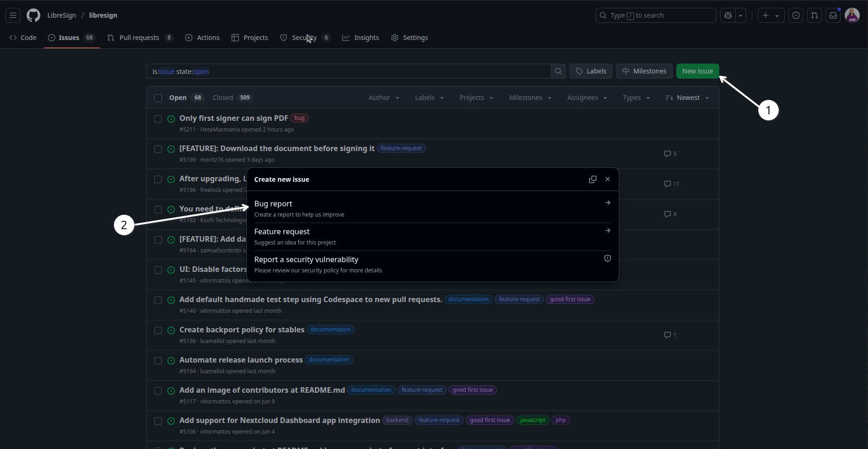Expand the Copilot dropdown arrow
868x449 pixels.
tap(741, 15)
